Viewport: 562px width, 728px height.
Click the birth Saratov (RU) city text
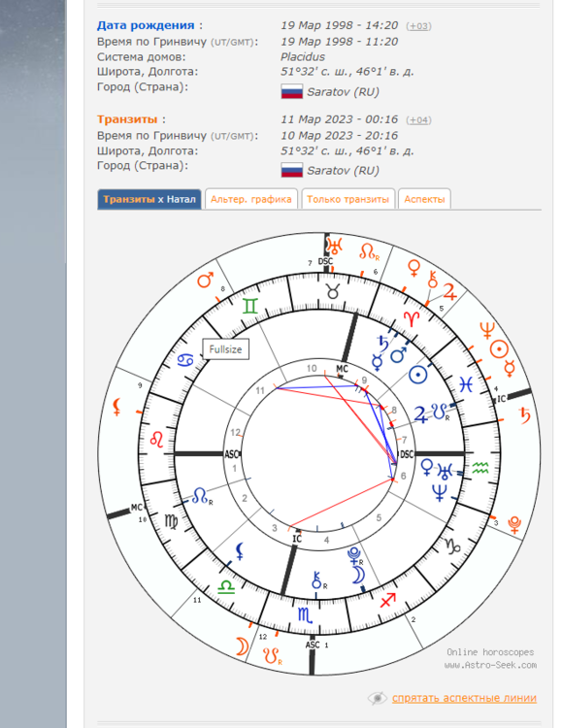pyautogui.click(x=343, y=92)
